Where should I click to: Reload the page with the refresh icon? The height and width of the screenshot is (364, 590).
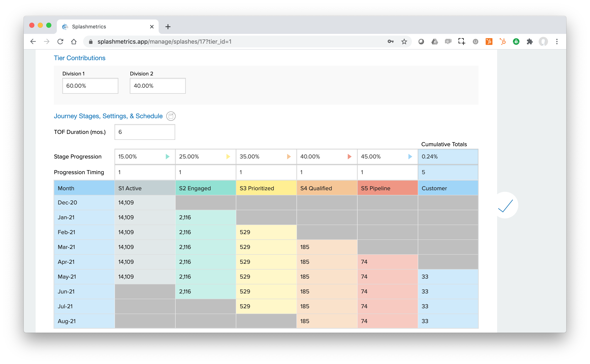click(x=60, y=42)
